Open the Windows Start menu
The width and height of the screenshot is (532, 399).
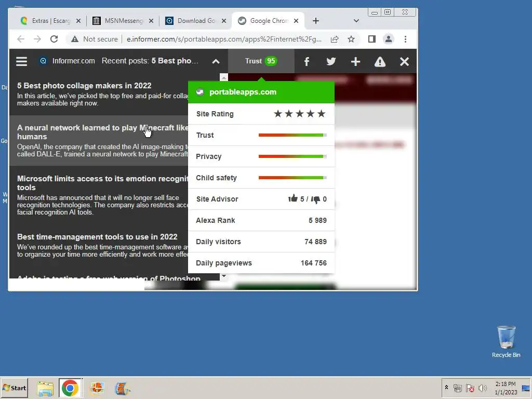[14, 388]
